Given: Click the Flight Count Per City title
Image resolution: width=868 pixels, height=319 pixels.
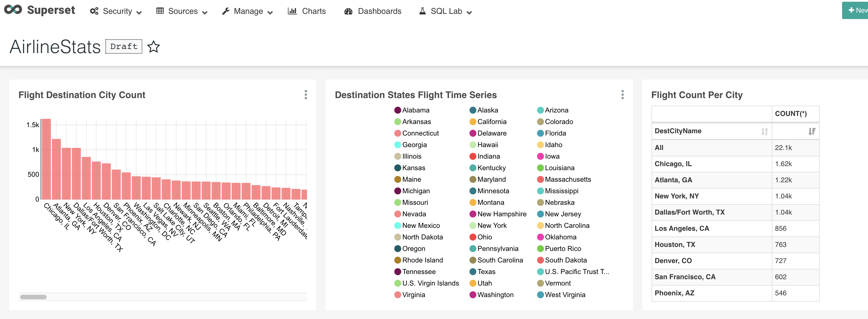Looking at the screenshot, I should pyautogui.click(x=697, y=95).
